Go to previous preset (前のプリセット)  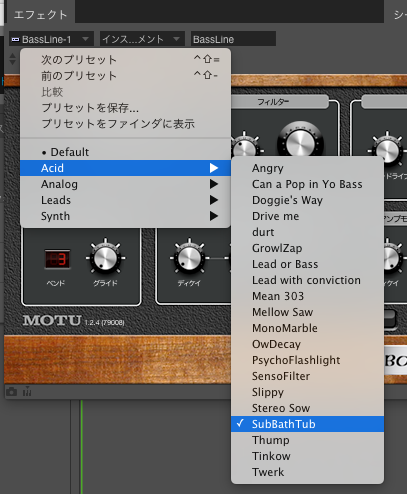pos(125,76)
